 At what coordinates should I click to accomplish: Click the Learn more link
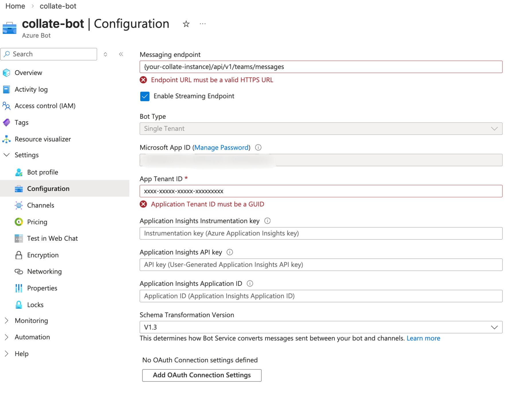pos(423,338)
